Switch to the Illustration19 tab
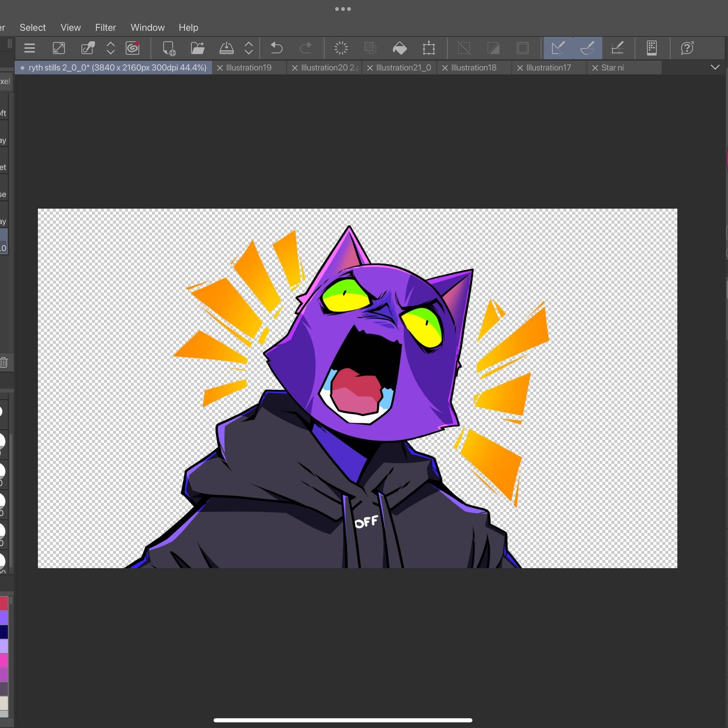This screenshot has height=728, width=728. click(249, 68)
